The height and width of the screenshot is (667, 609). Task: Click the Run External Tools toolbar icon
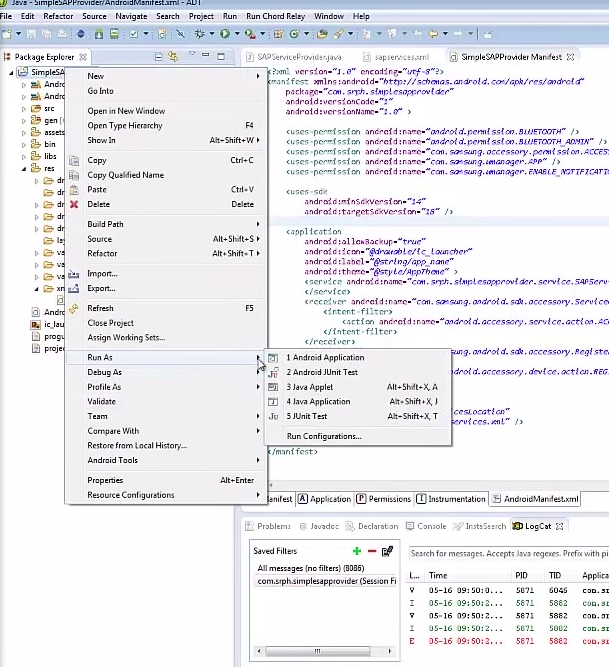click(x=250, y=34)
